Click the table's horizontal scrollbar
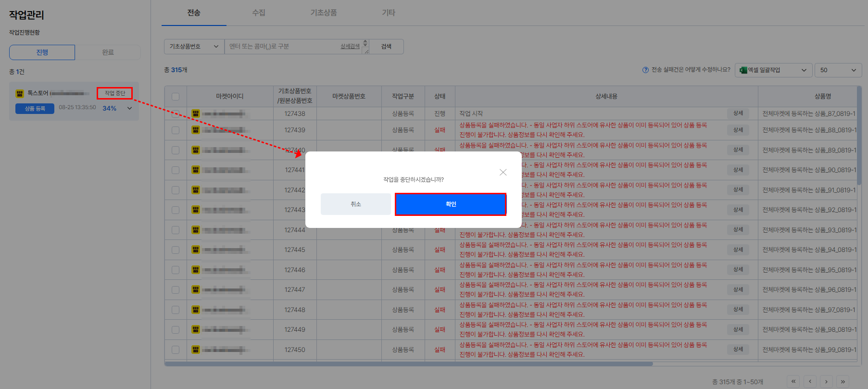The image size is (868, 389). click(x=409, y=364)
